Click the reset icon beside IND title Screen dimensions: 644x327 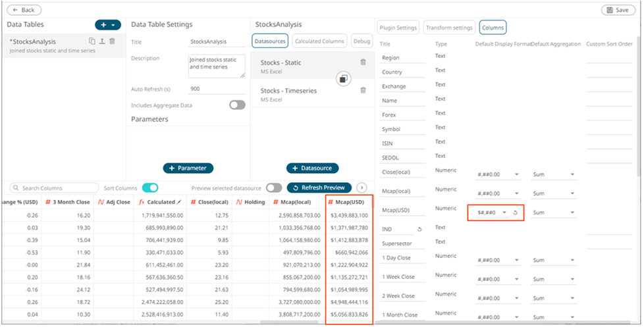coord(419,230)
